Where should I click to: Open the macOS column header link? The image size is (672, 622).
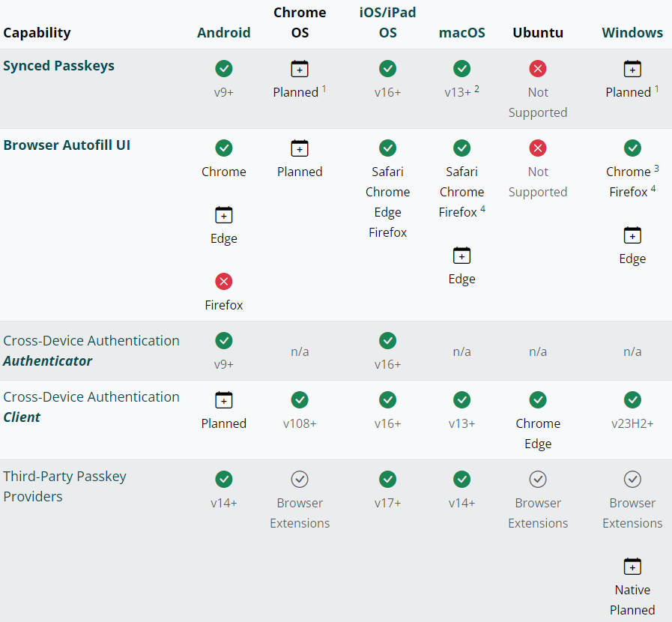pos(461,32)
